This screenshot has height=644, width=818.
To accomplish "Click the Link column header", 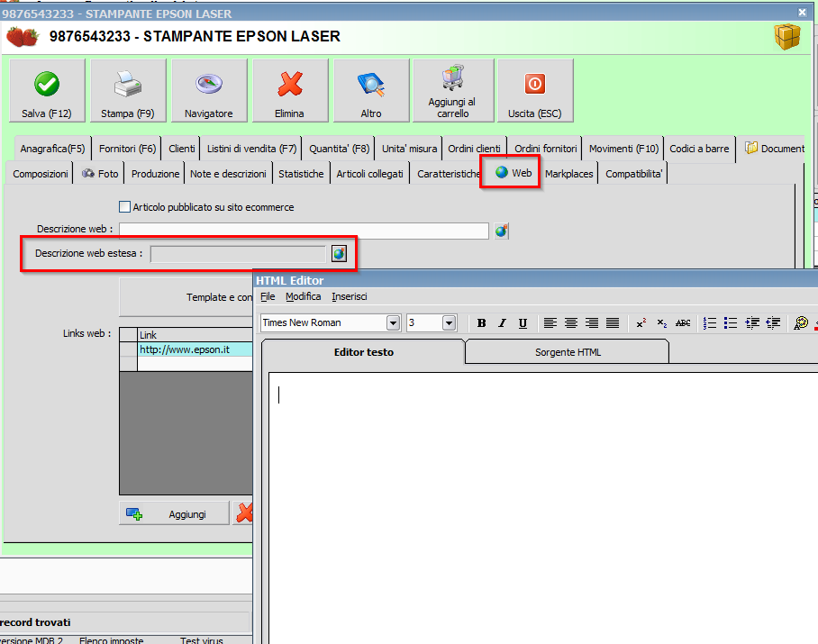I will [x=195, y=335].
